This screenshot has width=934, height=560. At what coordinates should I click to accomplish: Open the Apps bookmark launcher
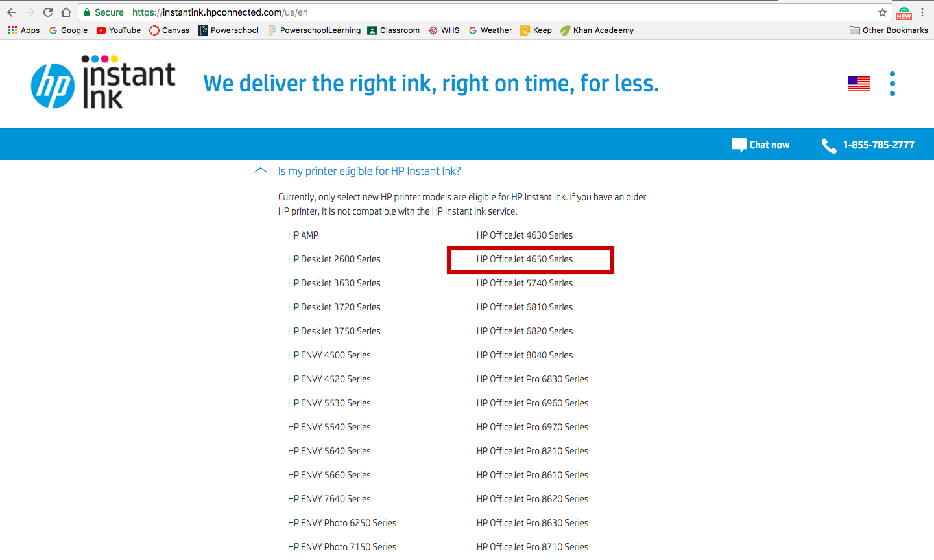tap(24, 30)
